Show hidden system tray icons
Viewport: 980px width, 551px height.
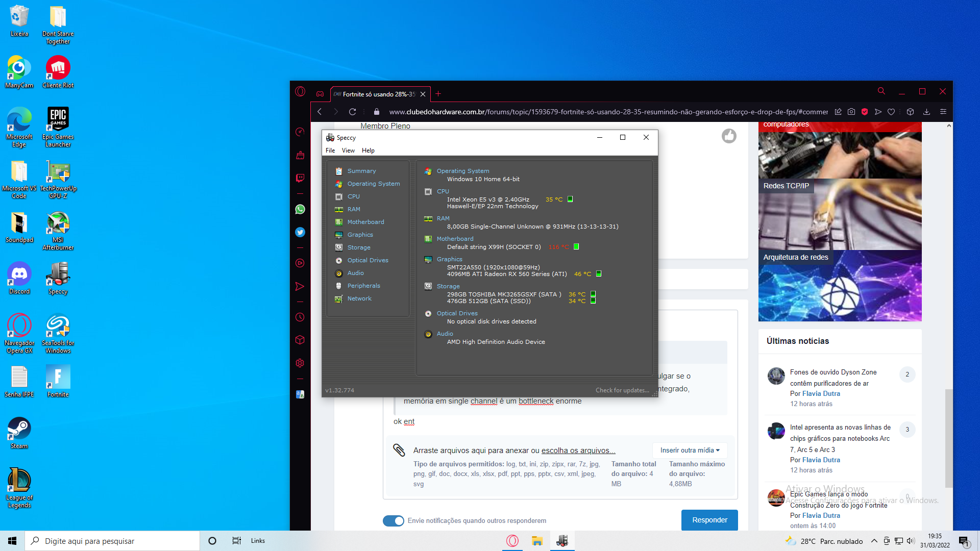coord(874,541)
